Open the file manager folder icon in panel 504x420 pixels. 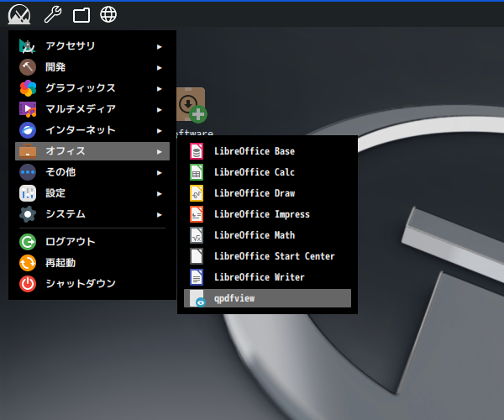coord(81,14)
